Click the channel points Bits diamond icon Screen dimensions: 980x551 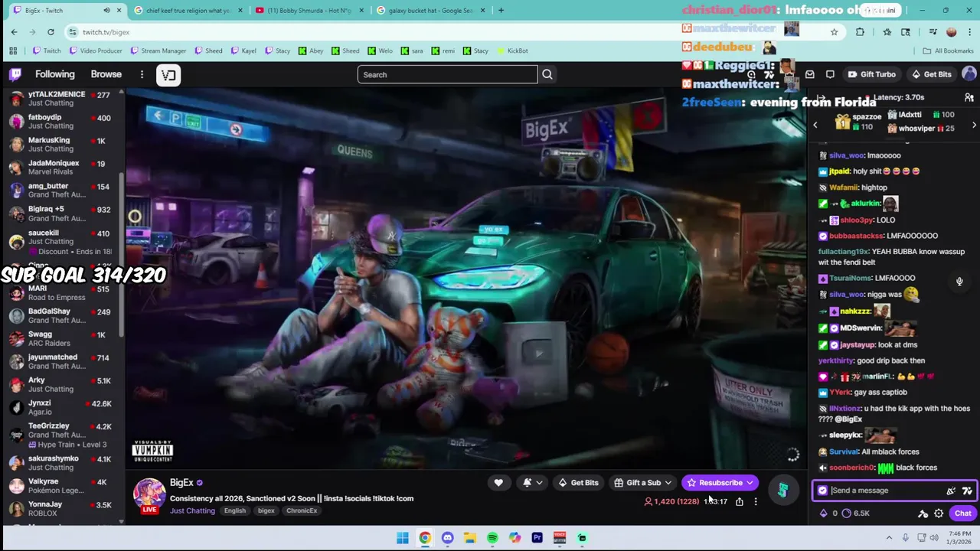click(823, 514)
